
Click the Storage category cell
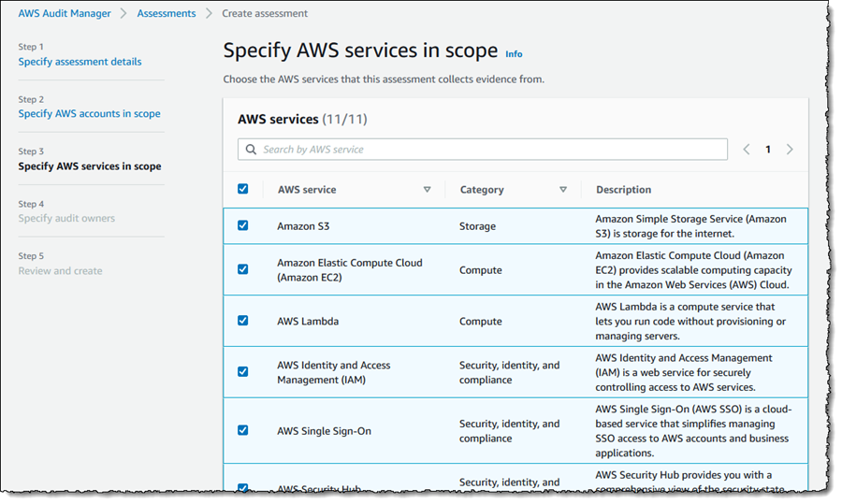(x=477, y=226)
